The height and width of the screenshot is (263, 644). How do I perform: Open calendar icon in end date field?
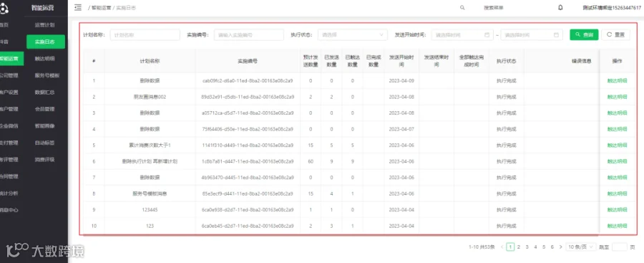point(556,35)
